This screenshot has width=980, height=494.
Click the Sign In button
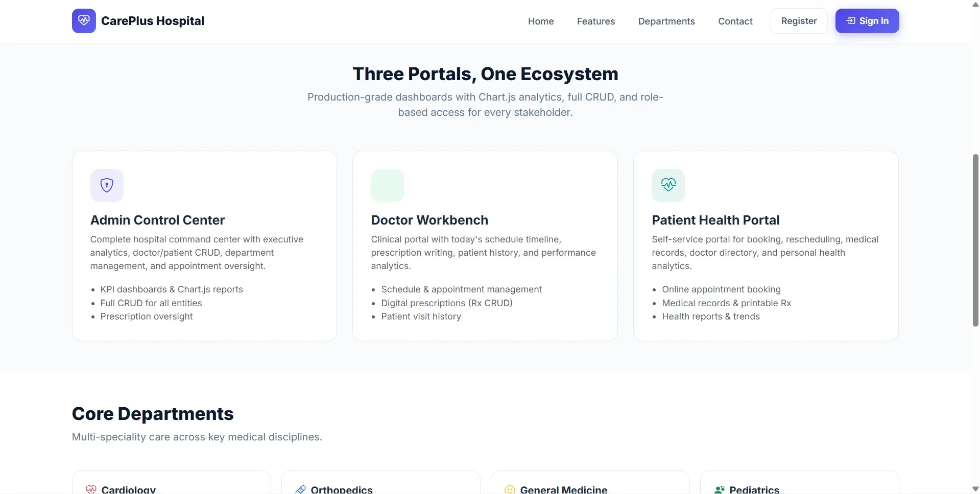point(867,21)
